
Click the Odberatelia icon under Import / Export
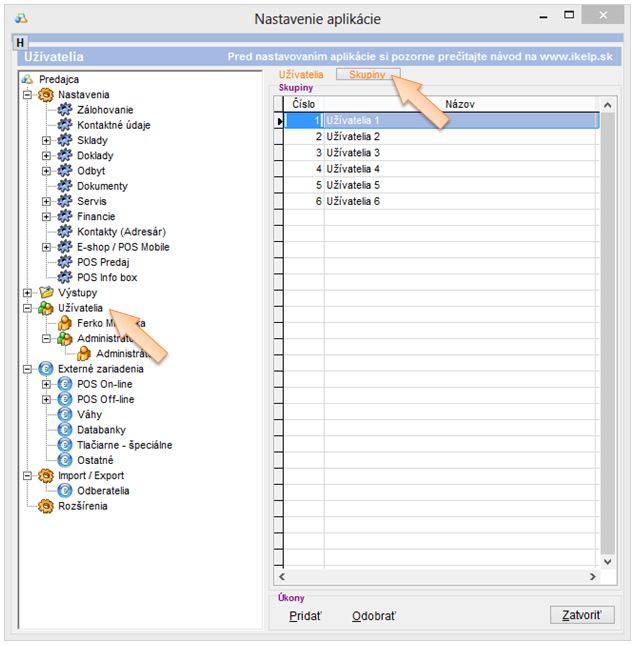click(x=65, y=491)
